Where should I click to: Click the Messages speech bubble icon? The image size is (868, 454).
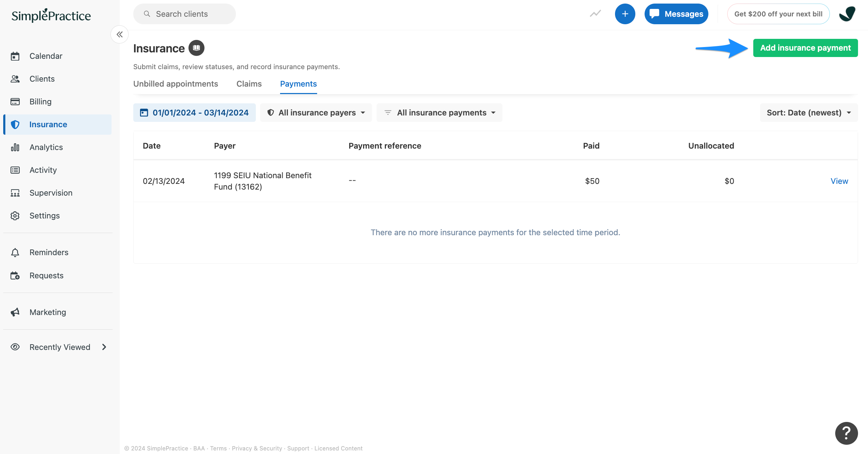[x=654, y=14]
